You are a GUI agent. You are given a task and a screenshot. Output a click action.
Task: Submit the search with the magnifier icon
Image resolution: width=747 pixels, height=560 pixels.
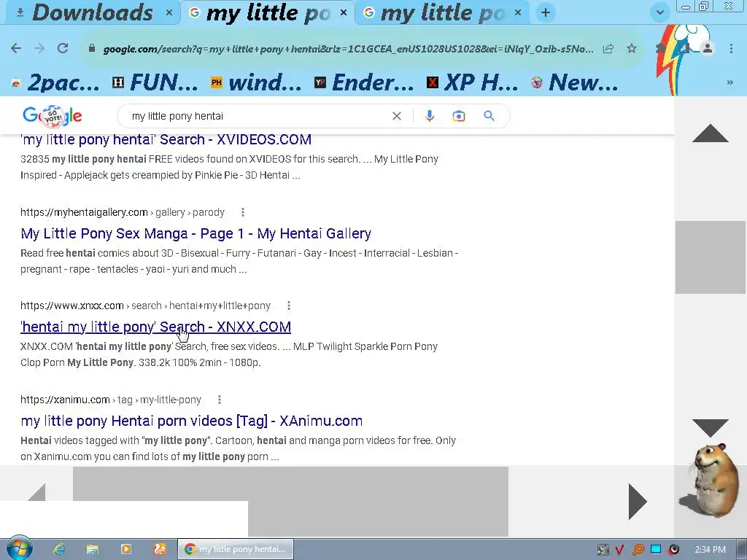[489, 116]
